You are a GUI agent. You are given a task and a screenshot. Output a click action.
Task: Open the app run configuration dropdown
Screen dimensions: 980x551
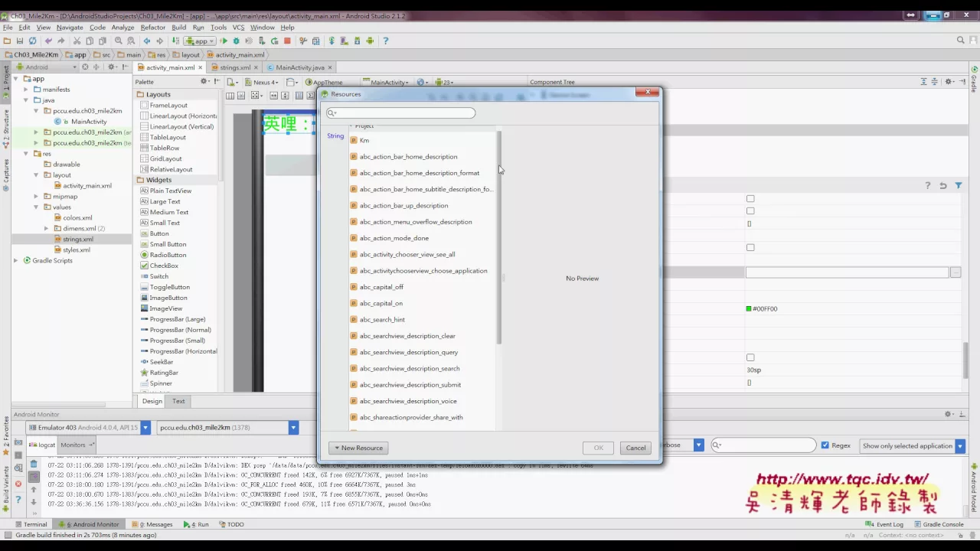coord(201,41)
